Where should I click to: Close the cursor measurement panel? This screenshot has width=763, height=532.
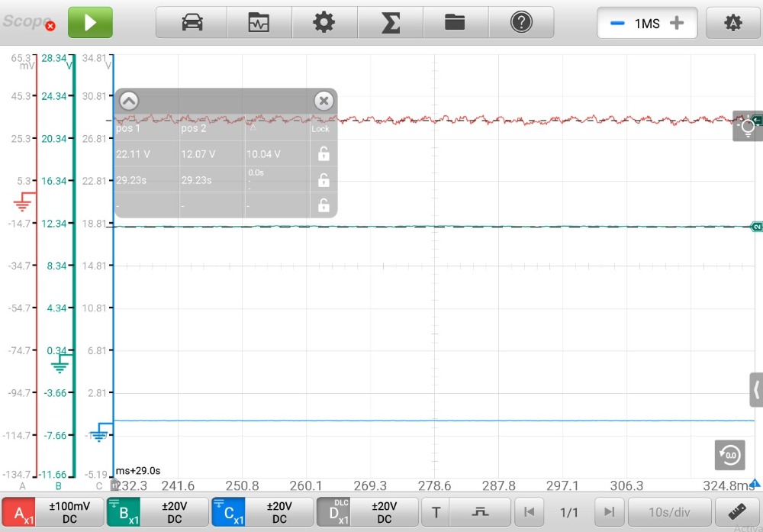coord(324,101)
